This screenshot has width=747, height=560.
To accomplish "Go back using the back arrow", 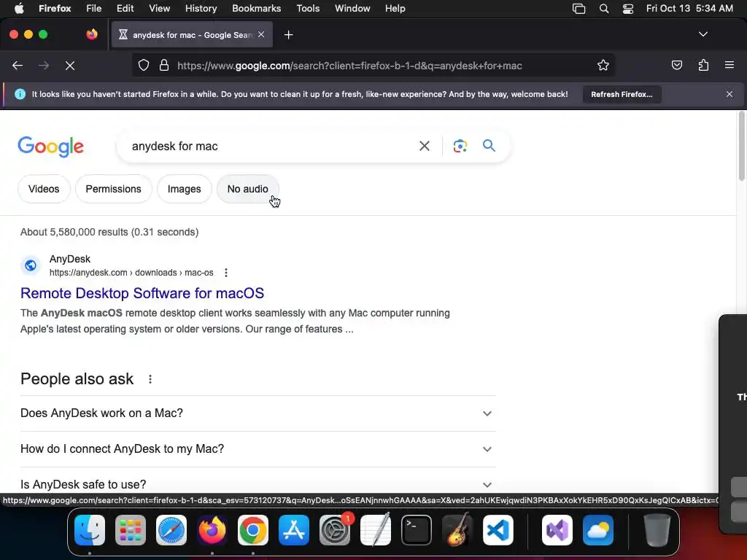I will pos(18,66).
